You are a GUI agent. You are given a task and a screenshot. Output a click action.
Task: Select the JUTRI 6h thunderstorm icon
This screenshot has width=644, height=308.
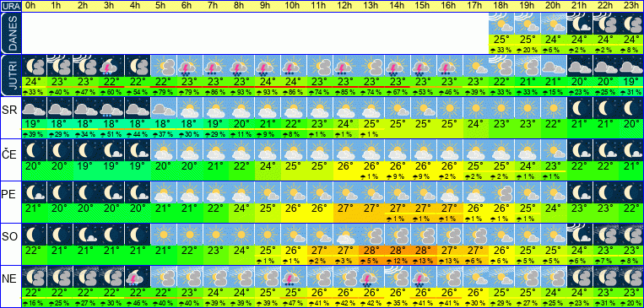pyautogui.click(x=190, y=66)
